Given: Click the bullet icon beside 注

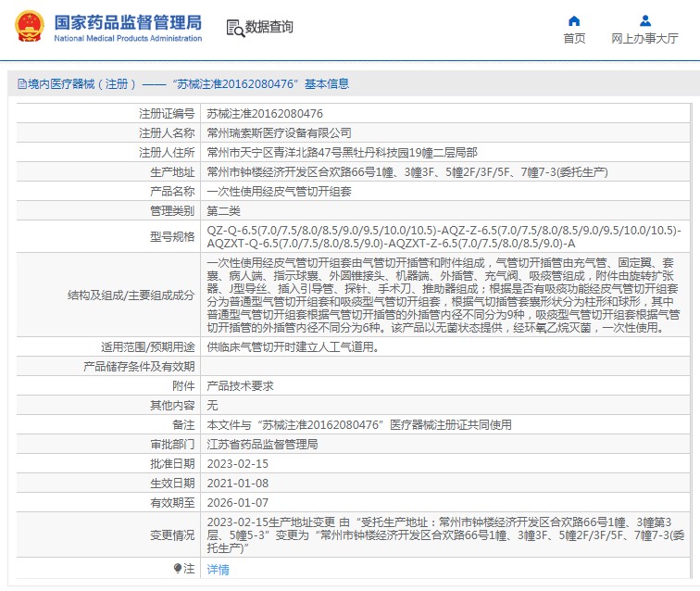Looking at the screenshot, I should point(178,568).
